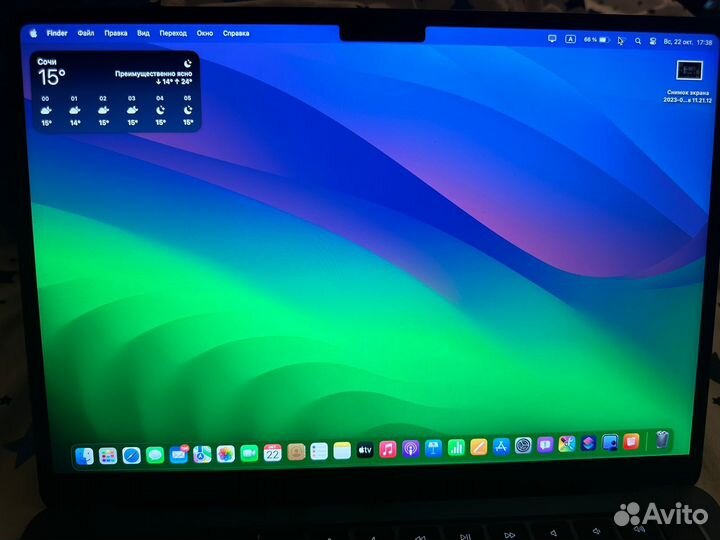Start FaceTime from the Dock

[249, 453]
